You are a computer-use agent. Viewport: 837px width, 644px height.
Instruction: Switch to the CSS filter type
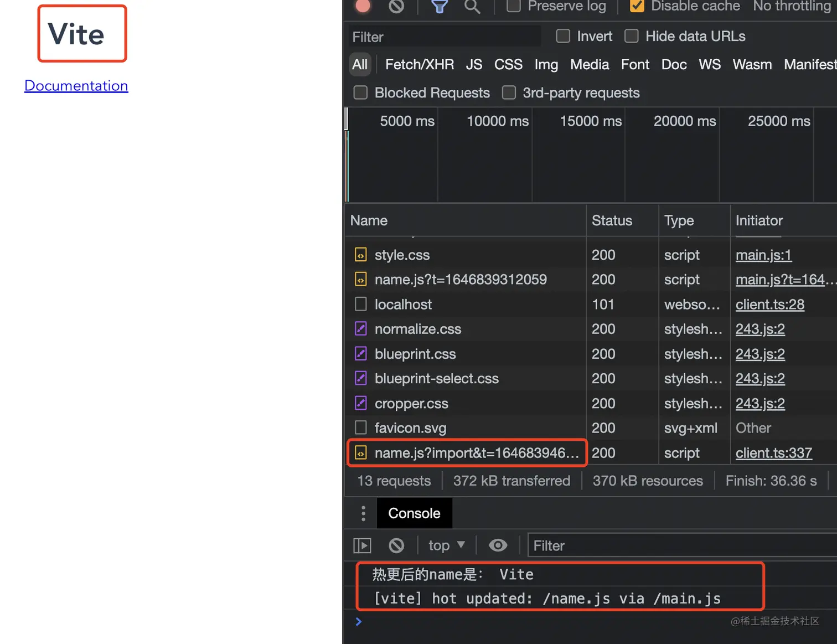[508, 65]
